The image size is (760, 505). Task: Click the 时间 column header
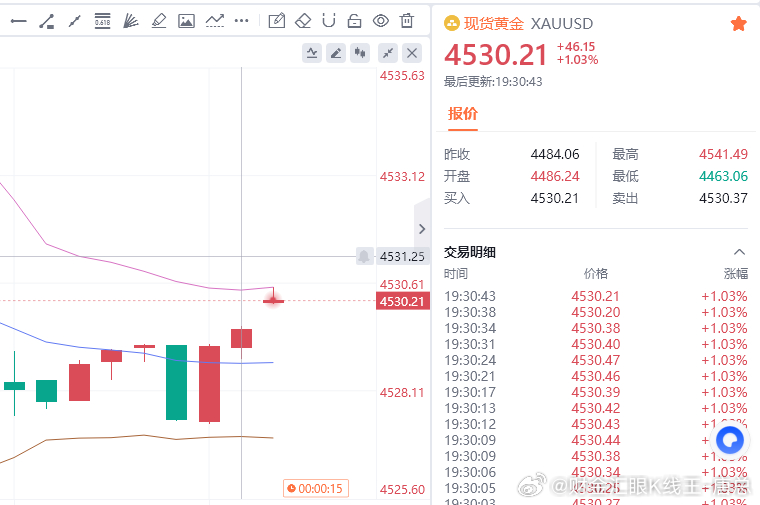click(x=456, y=274)
